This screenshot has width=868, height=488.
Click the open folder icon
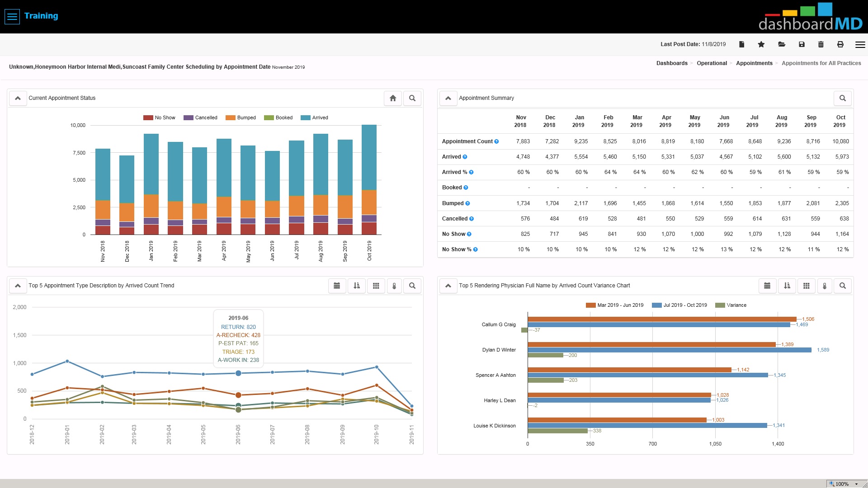point(782,44)
